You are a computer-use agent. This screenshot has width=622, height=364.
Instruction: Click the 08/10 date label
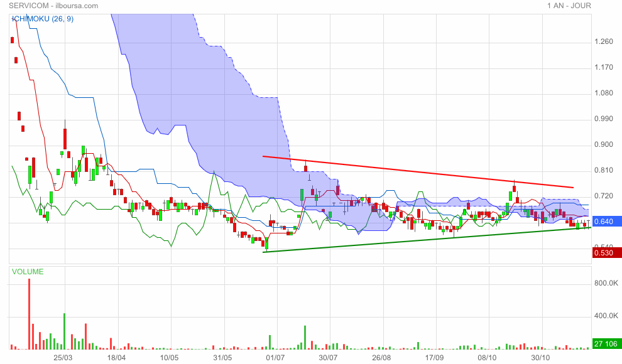(487, 358)
